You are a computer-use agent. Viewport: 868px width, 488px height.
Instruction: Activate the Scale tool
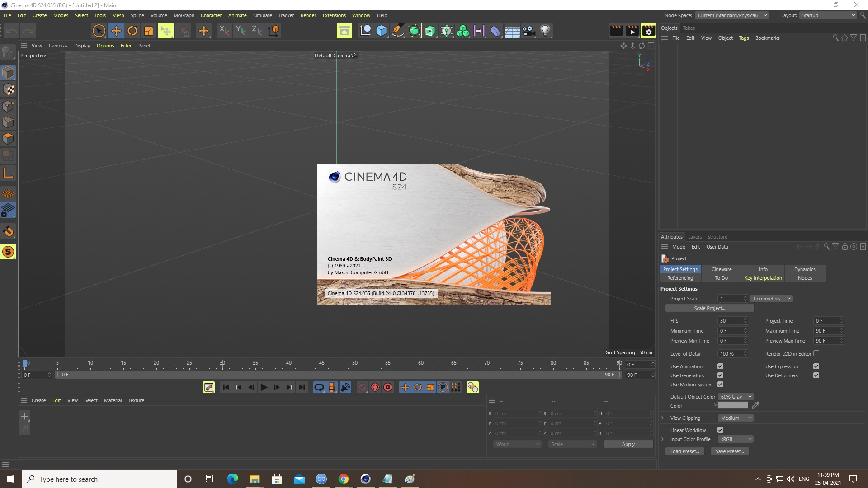(149, 31)
